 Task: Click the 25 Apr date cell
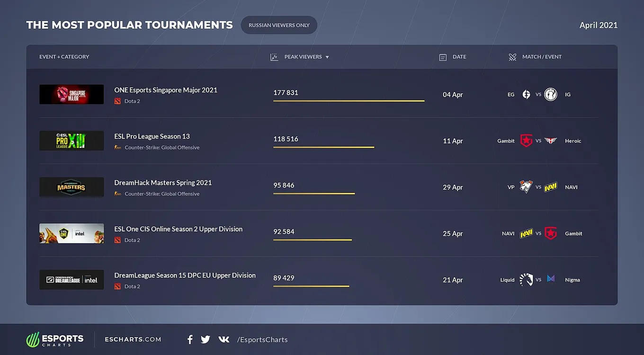(453, 234)
